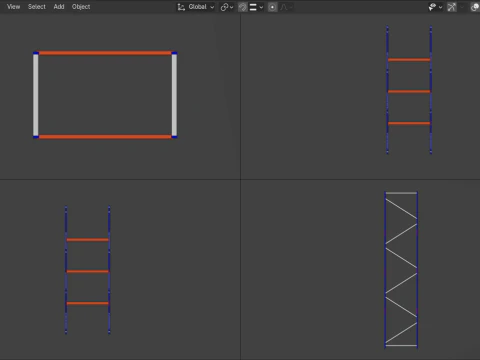Open the Global transform orientation dropdown
Viewport: 480px width, 360px height.
pyautogui.click(x=196, y=7)
